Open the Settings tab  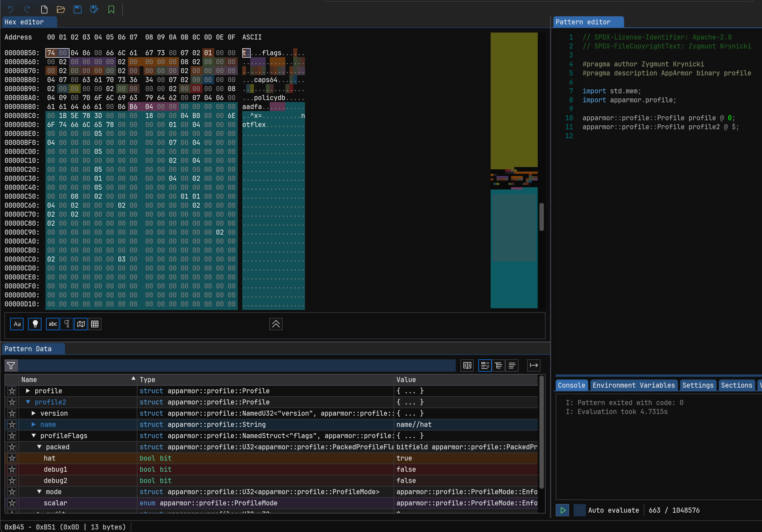coord(698,385)
